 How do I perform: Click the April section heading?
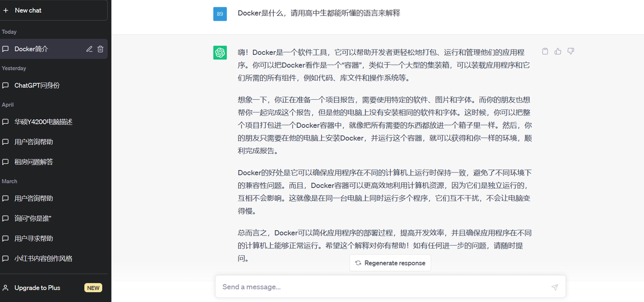[8, 105]
